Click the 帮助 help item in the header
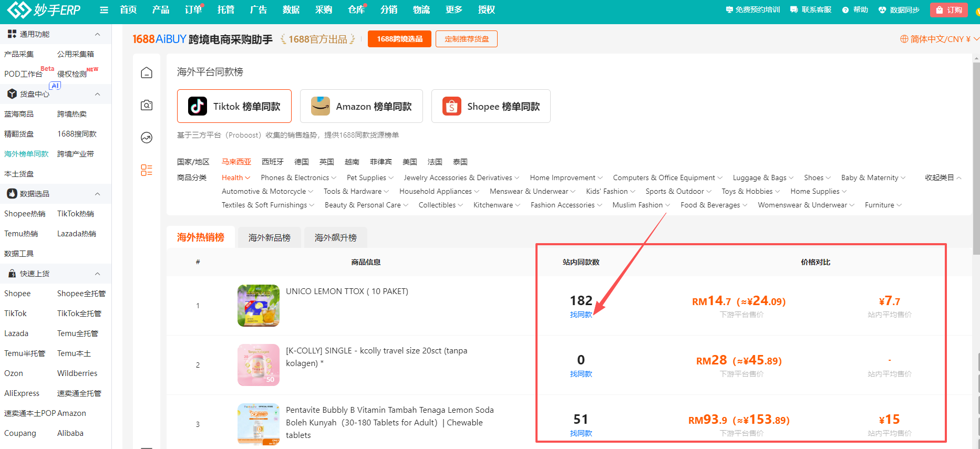Screen dimensions: 980x449 coord(855,9)
